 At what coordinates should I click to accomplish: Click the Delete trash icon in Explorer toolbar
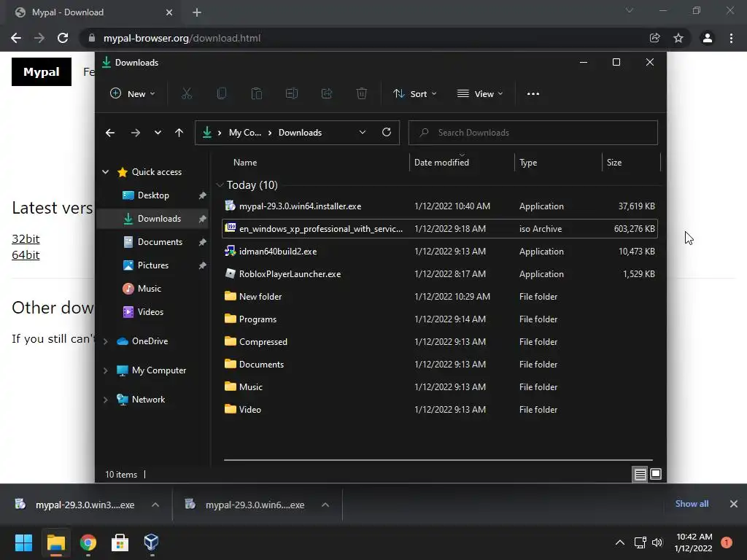coord(362,94)
